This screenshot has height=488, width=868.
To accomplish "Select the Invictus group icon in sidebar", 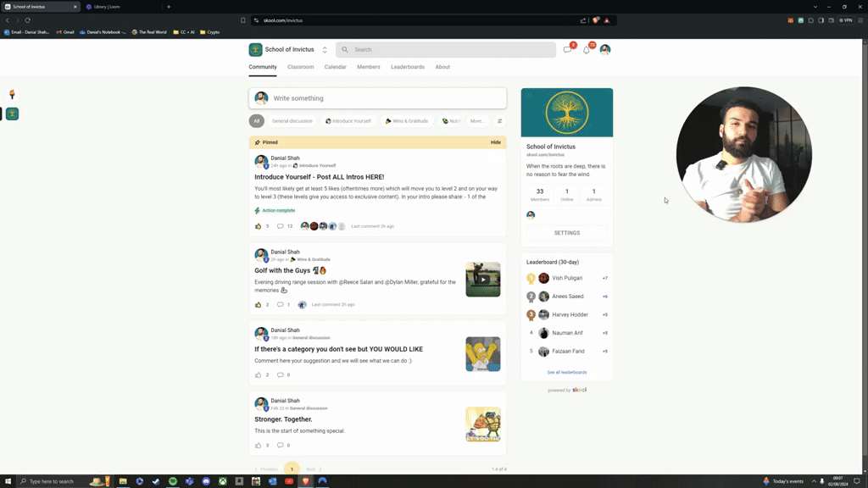I will pyautogui.click(x=12, y=114).
